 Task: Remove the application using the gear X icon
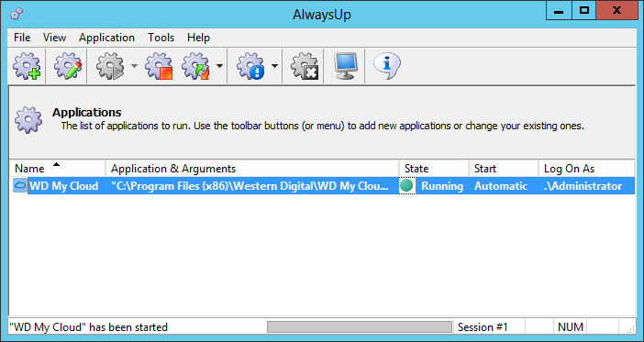pyautogui.click(x=305, y=66)
